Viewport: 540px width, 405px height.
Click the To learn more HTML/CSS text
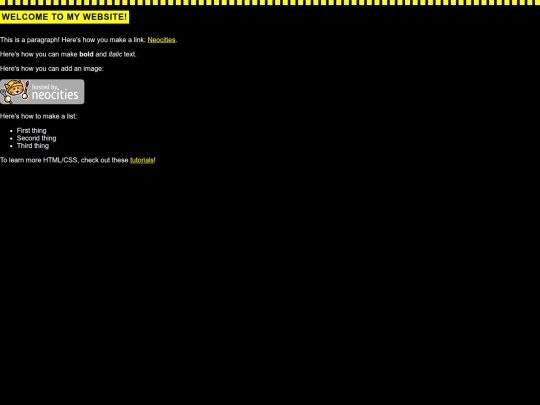tap(39, 160)
